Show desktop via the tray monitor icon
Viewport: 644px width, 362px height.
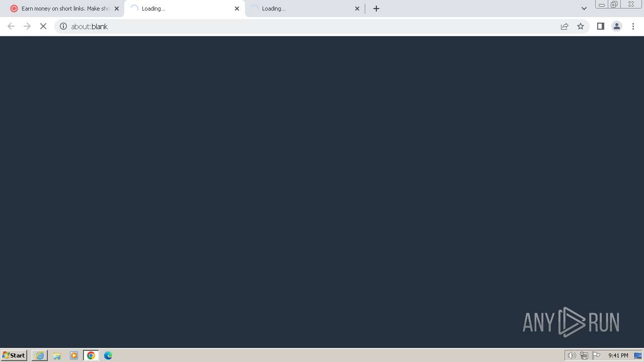[x=638, y=355]
